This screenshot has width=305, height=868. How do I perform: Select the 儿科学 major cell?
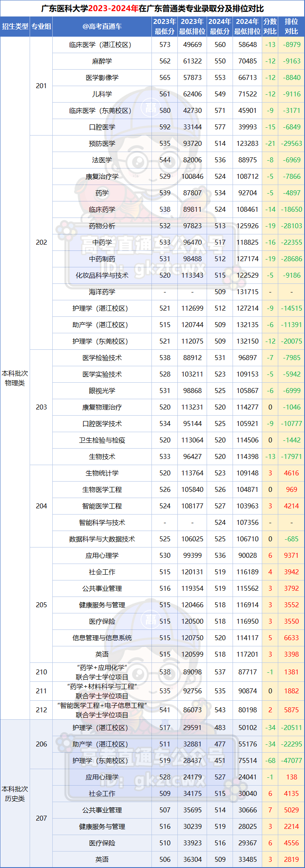click(x=102, y=94)
